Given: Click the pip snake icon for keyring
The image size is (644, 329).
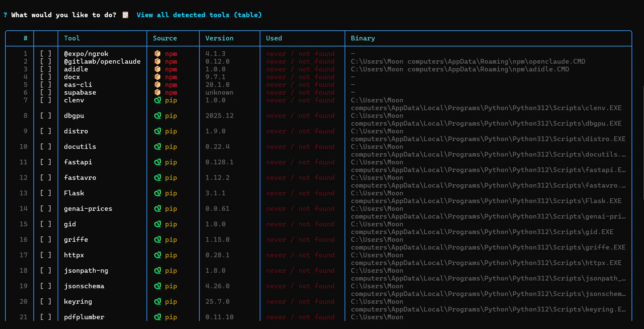Looking at the screenshot, I should (x=157, y=301).
